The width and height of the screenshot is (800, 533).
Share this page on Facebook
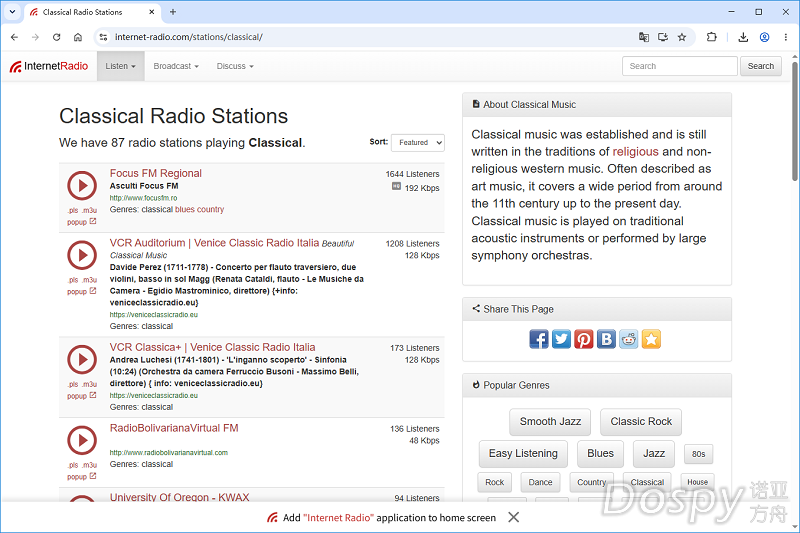point(539,339)
